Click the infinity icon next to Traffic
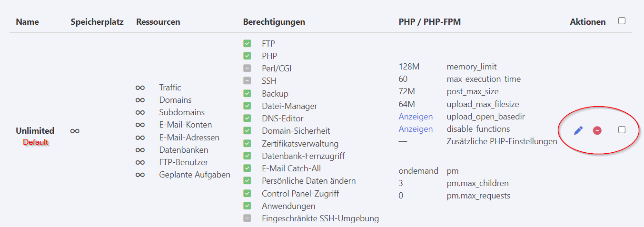 click(x=140, y=88)
